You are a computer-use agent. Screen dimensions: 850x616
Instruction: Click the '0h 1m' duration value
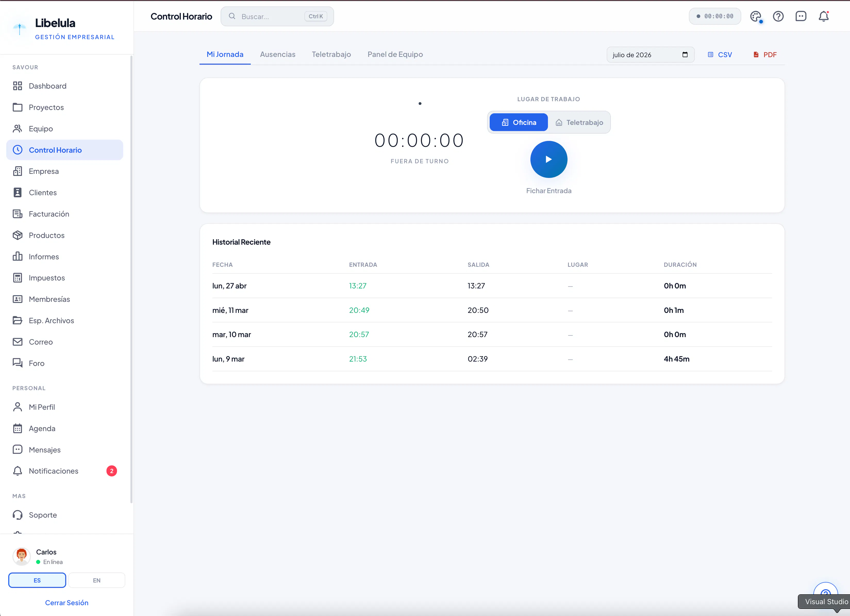click(673, 310)
